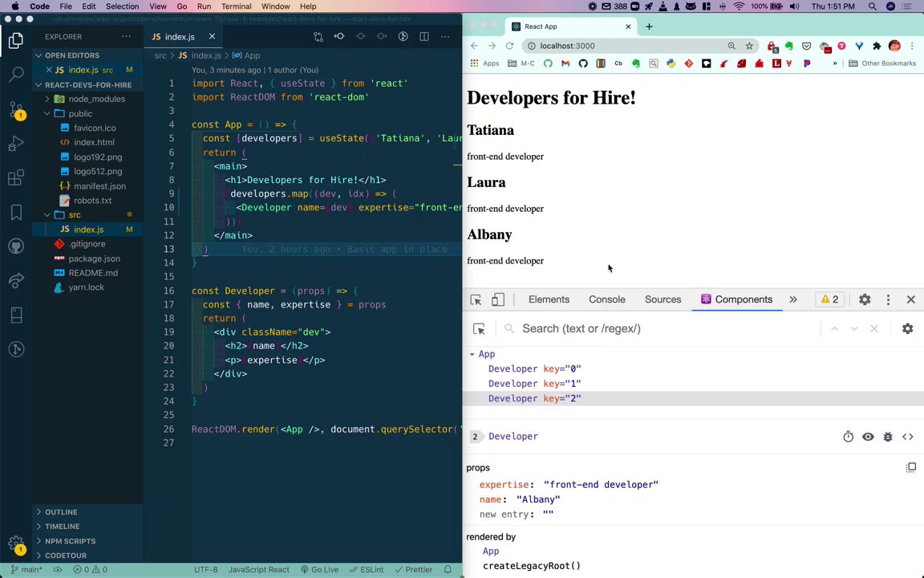The image size is (924, 578).
Task: Open the Explorer panel ellipsis menu
Action: pos(126,37)
